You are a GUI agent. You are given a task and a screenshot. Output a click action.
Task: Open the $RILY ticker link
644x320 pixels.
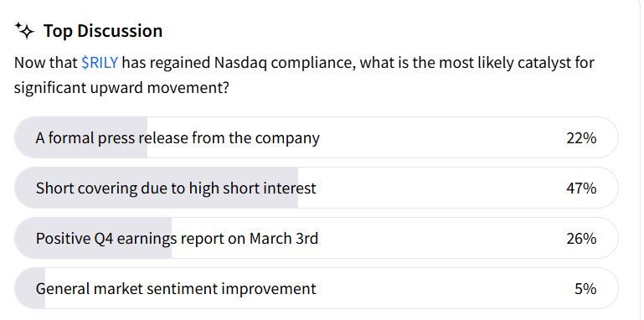(100, 63)
